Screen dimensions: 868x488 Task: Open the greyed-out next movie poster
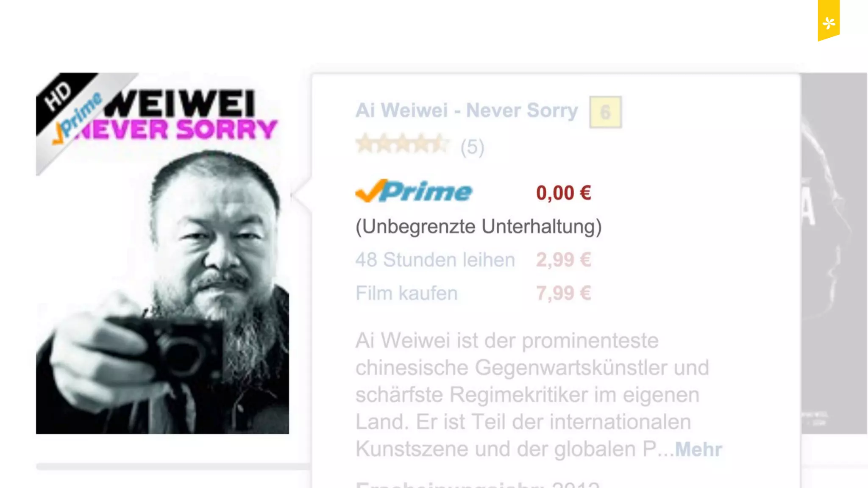point(834,253)
